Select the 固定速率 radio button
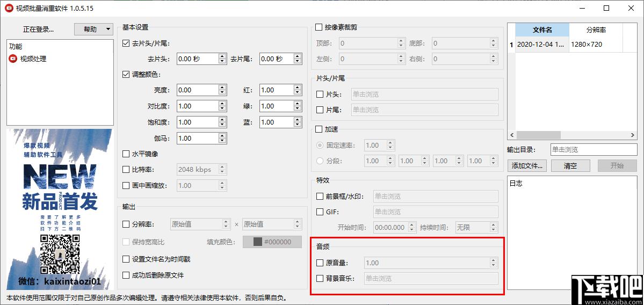644x305 pixels. point(320,146)
